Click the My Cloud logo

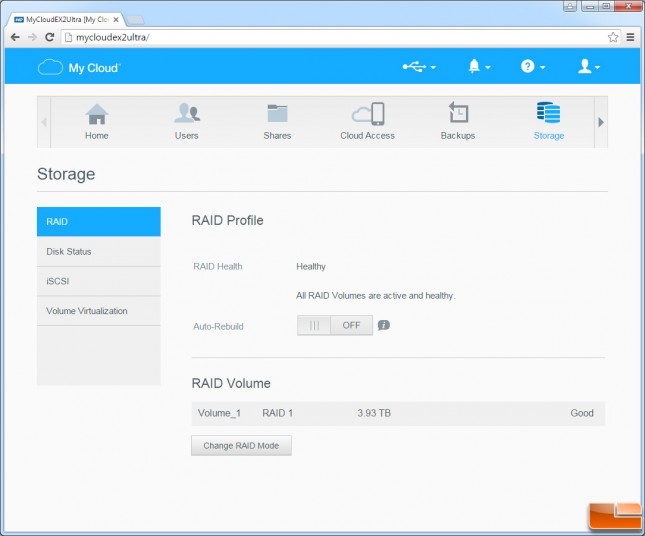click(79, 67)
